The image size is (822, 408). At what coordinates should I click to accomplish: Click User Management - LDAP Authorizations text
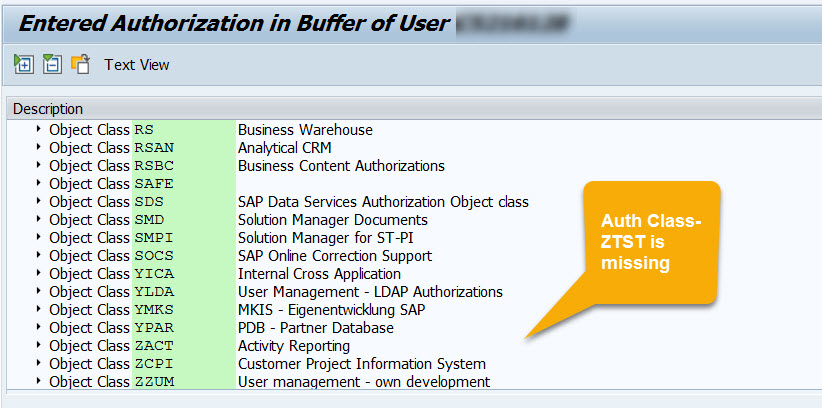(370, 292)
